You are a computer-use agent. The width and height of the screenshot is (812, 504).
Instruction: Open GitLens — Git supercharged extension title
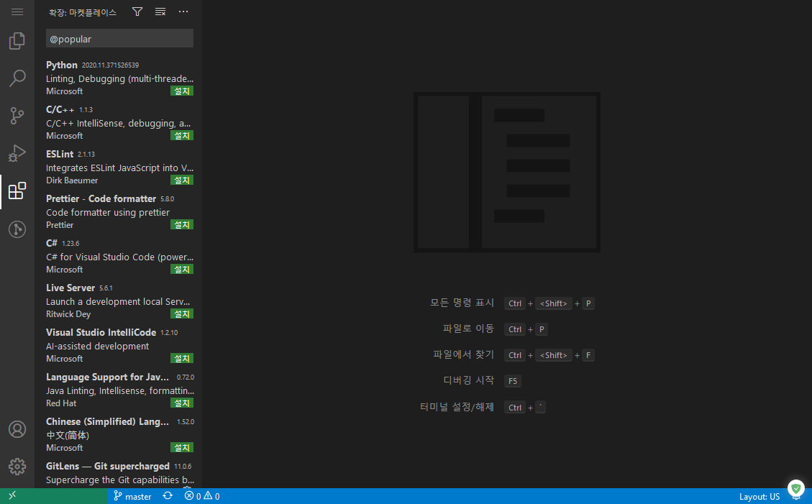(108, 466)
